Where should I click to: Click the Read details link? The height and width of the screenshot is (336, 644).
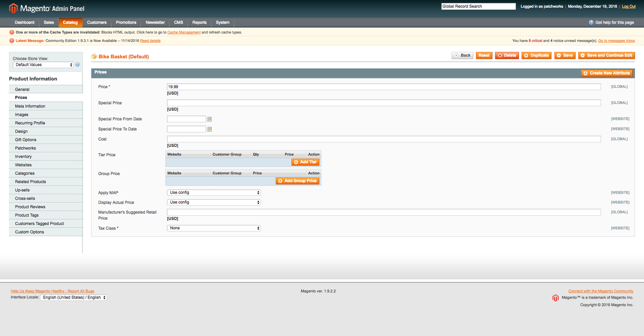pyautogui.click(x=150, y=41)
